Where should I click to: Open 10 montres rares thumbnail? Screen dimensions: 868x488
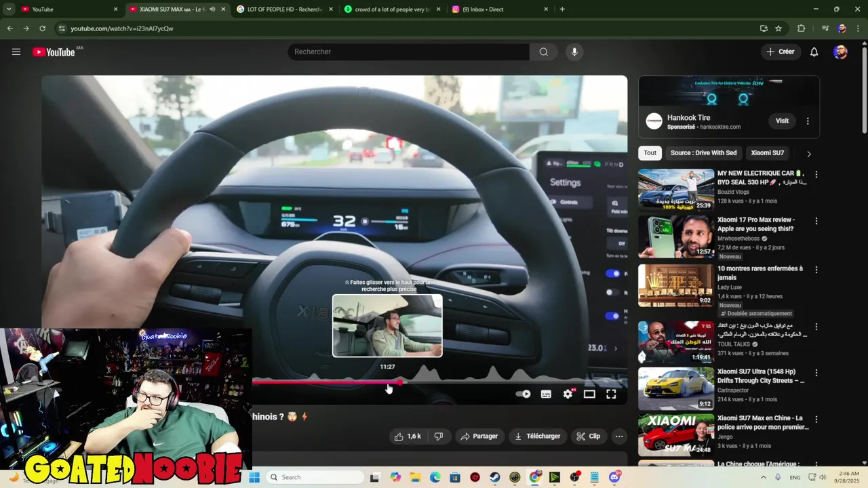[676, 285]
